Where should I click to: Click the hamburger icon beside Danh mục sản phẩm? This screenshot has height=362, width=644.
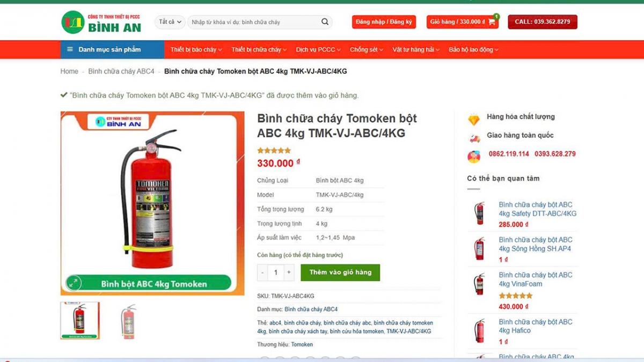coord(70,49)
